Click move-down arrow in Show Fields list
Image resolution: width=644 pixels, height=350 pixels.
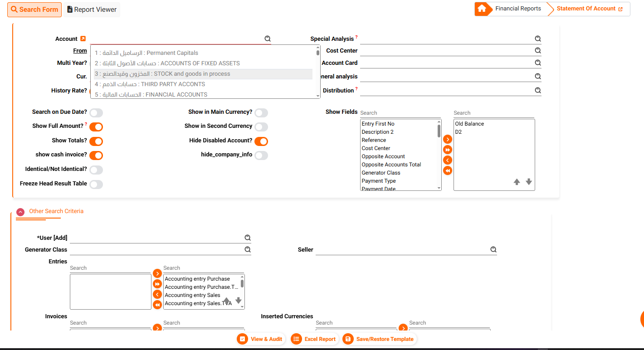tap(529, 182)
